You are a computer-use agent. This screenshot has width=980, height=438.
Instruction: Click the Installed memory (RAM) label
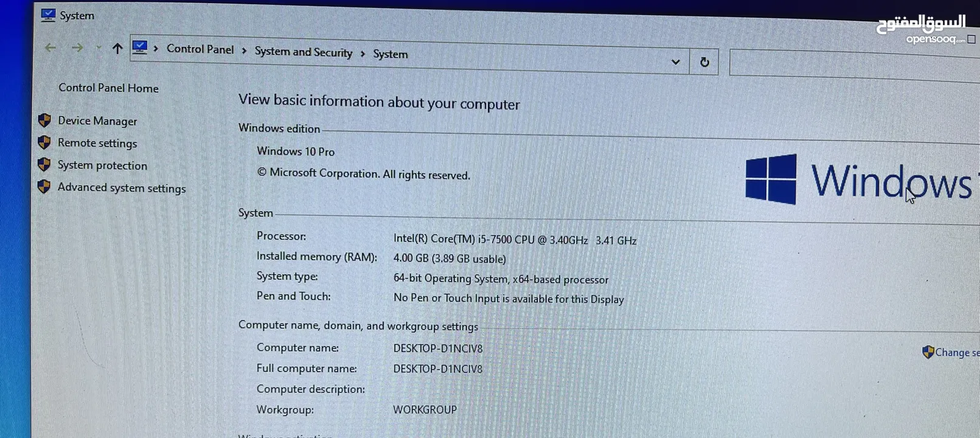click(x=317, y=257)
